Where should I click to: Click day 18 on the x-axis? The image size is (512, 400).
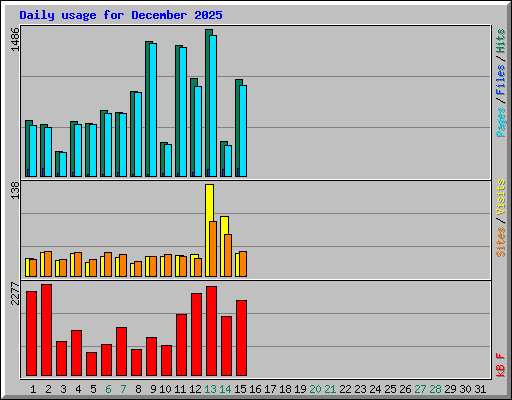[285, 389]
